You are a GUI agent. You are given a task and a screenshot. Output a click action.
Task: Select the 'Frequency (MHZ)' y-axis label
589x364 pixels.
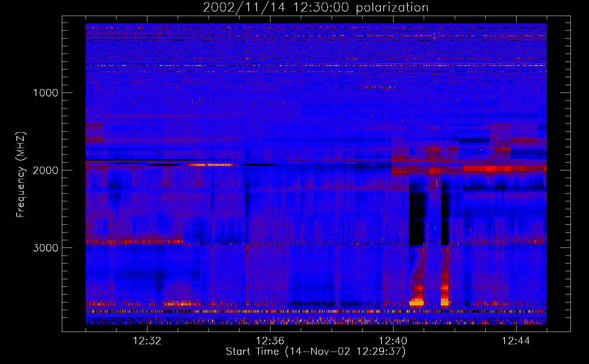point(21,175)
